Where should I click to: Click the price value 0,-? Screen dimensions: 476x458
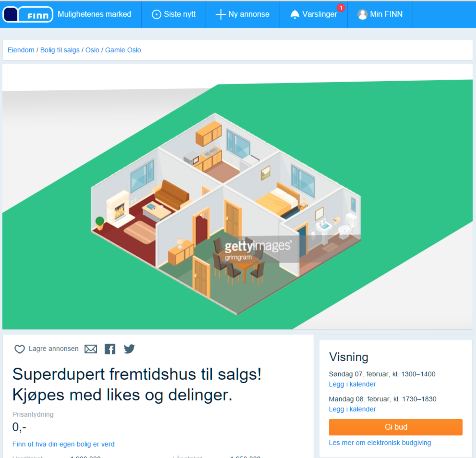19,427
